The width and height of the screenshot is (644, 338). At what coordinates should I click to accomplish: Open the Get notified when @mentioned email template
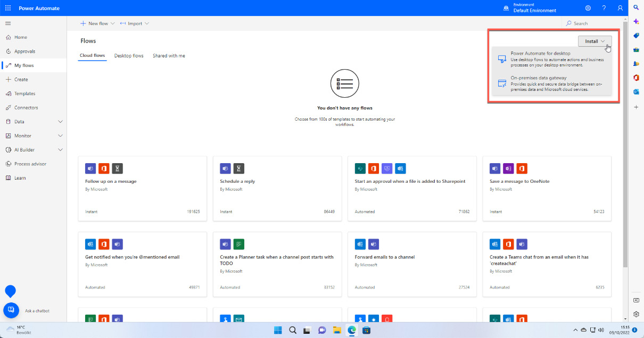point(143,264)
